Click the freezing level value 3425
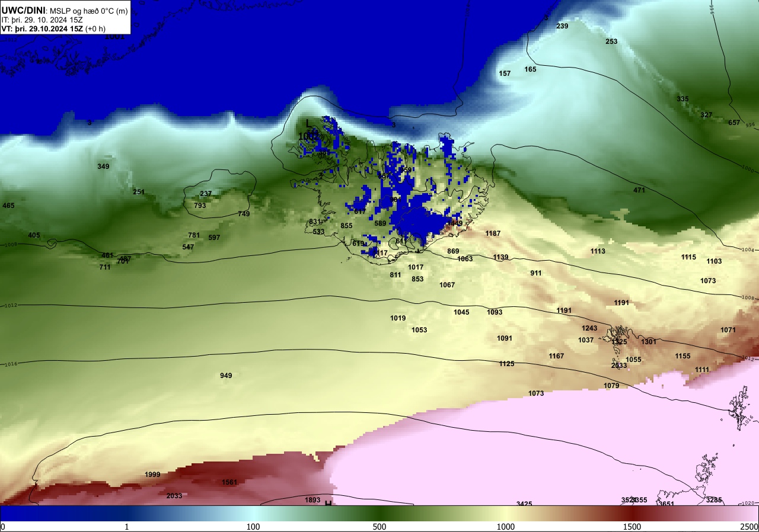 point(524,504)
